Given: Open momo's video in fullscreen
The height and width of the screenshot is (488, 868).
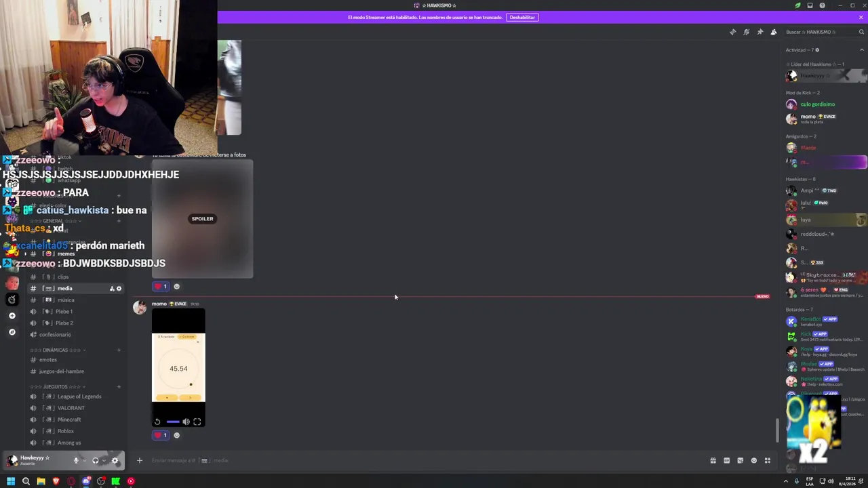Looking at the screenshot, I should 197,422.
